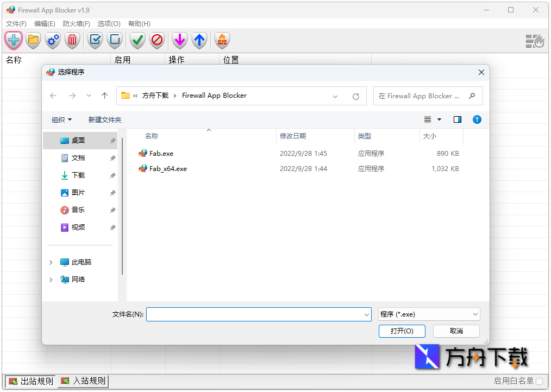Open the recent locations chevron
The width and height of the screenshot is (551, 392).
tap(89, 96)
